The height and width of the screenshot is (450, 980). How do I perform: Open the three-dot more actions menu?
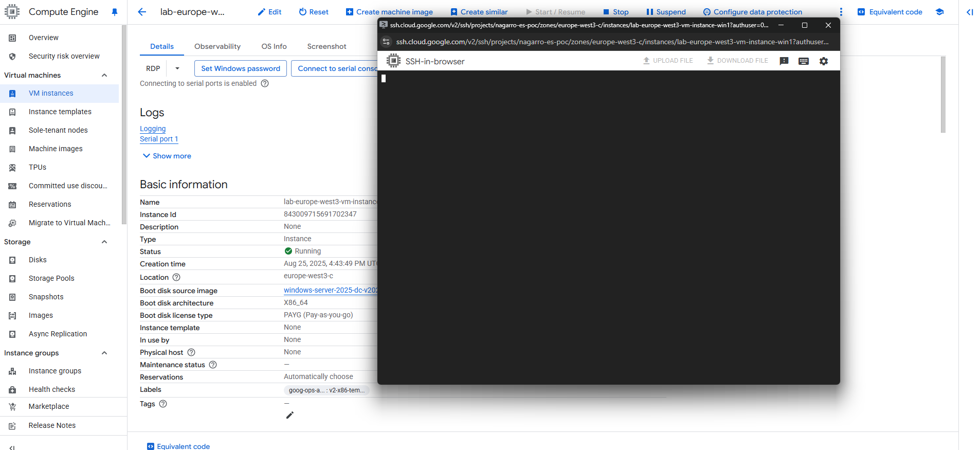(841, 12)
